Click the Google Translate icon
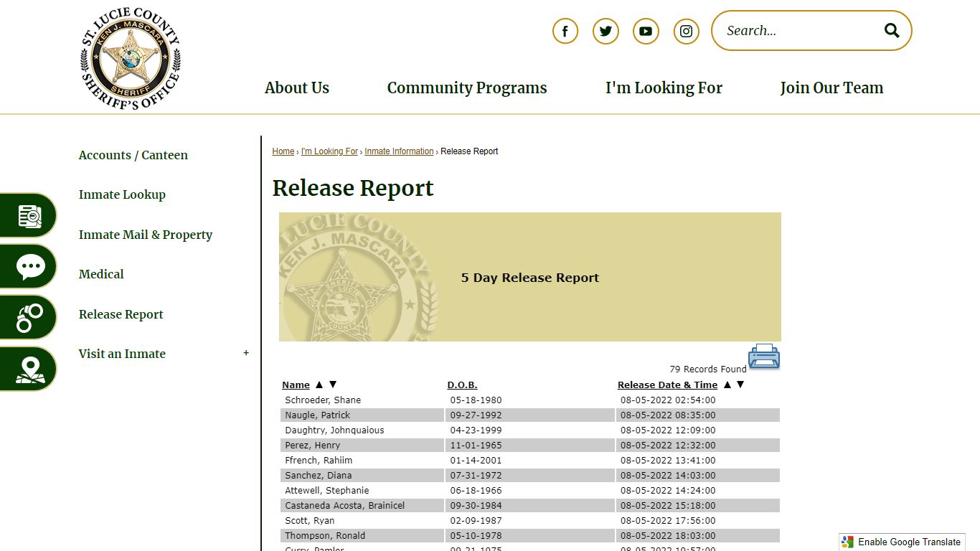 pyautogui.click(x=848, y=542)
